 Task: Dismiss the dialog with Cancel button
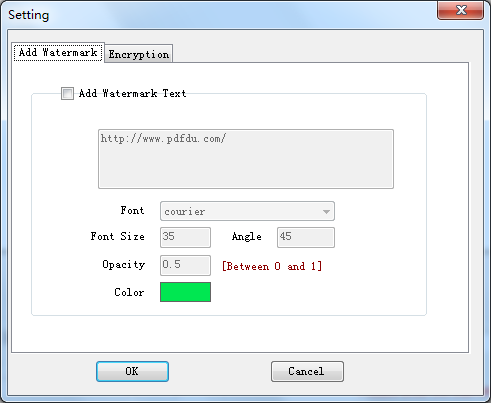(307, 371)
